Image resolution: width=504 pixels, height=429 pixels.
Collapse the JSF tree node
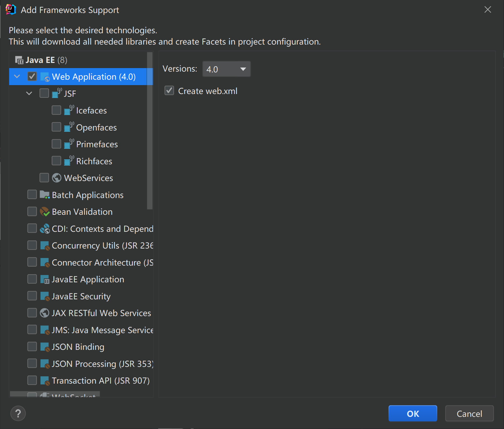point(29,93)
